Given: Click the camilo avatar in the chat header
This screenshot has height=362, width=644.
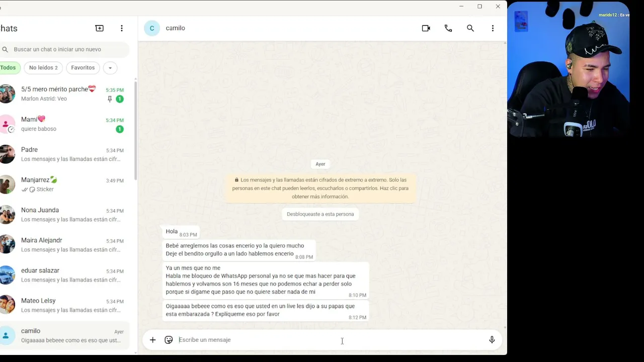Looking at the screenshot, I should [152, 28].
